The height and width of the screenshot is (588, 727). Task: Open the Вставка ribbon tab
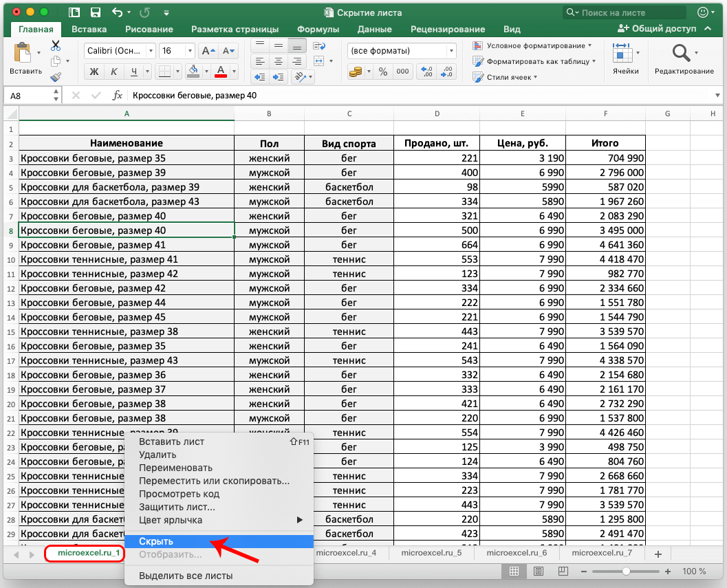click(89, 29)
